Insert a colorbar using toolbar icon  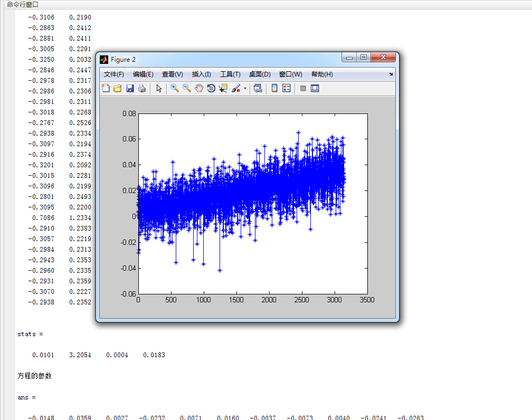[274, 89]
